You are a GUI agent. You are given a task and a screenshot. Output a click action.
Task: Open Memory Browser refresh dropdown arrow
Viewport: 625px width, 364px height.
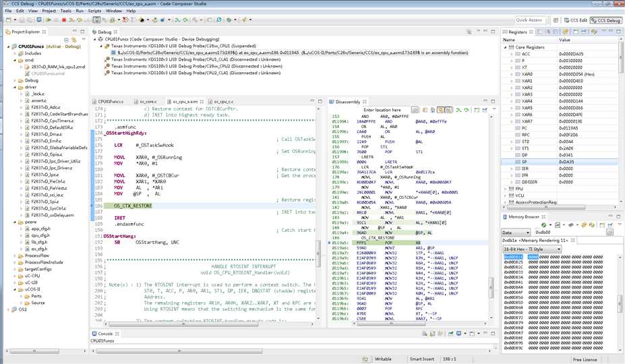coord(550,225)
